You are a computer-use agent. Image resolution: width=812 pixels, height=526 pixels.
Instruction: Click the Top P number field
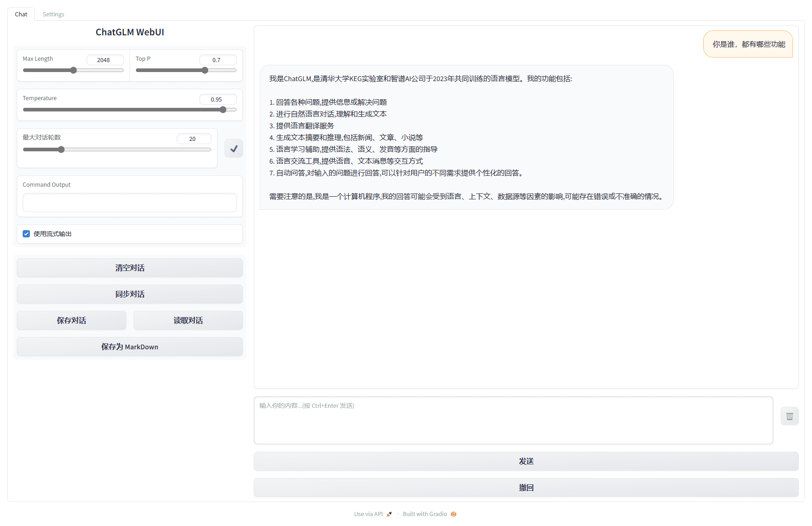(218, 60)
